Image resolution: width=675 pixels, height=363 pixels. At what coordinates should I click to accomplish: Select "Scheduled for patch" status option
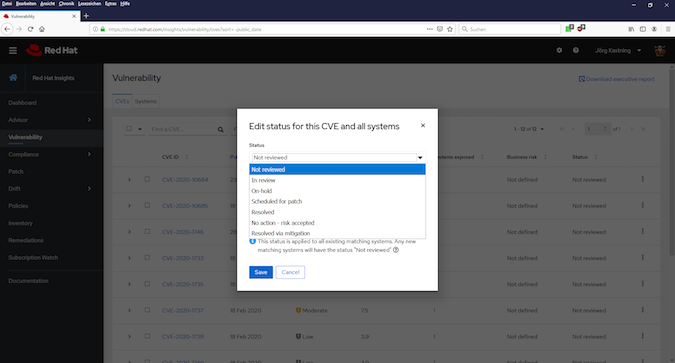click(x=338, y=201)
